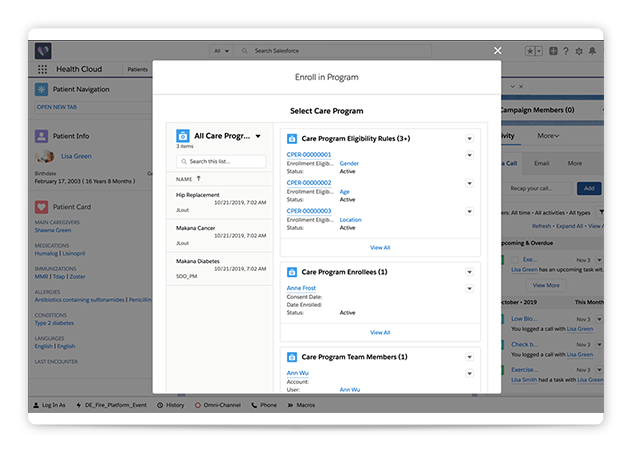Open the App Launcher grid icon

42,70
